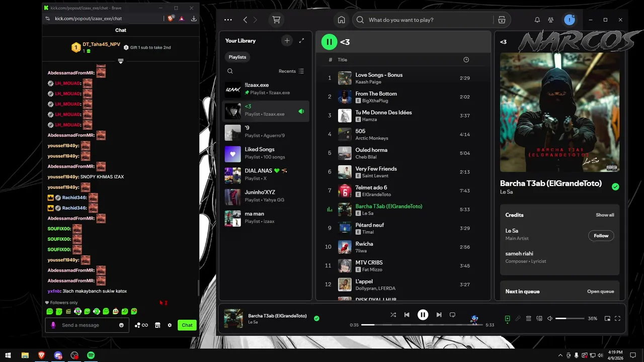Open the Miniplayer icon
Image resolution: width=644 pixels, height=362 pixels.
(x=607, y=318)
